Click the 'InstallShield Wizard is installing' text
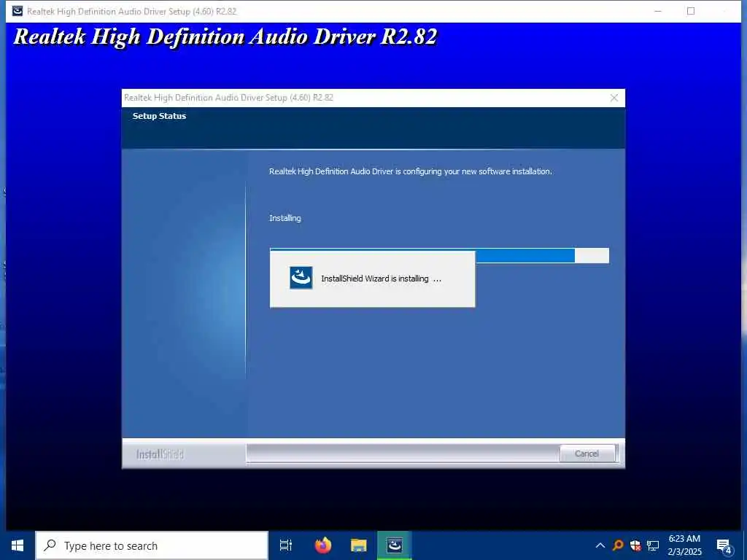747x560 pixels. [x=381, y=279]
